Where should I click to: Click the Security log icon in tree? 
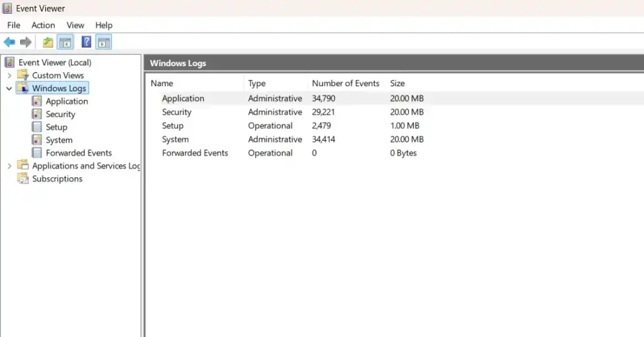tap(36, 114)
